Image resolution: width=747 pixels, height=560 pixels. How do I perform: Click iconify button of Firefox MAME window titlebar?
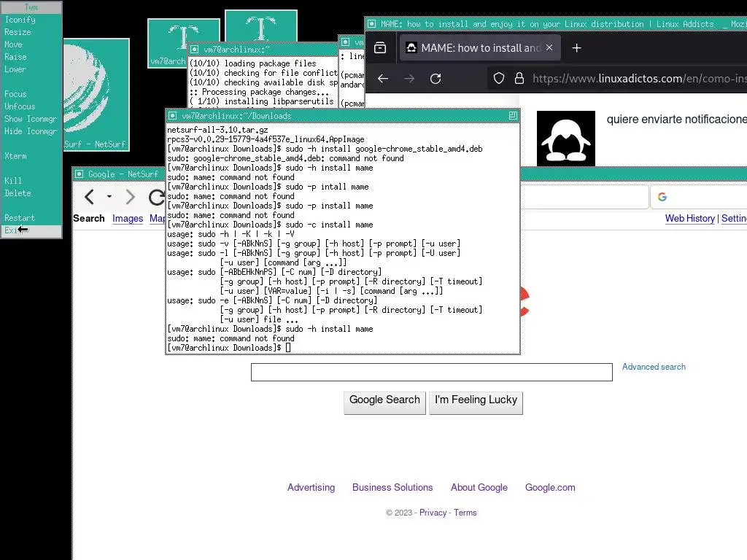point(371,24)
